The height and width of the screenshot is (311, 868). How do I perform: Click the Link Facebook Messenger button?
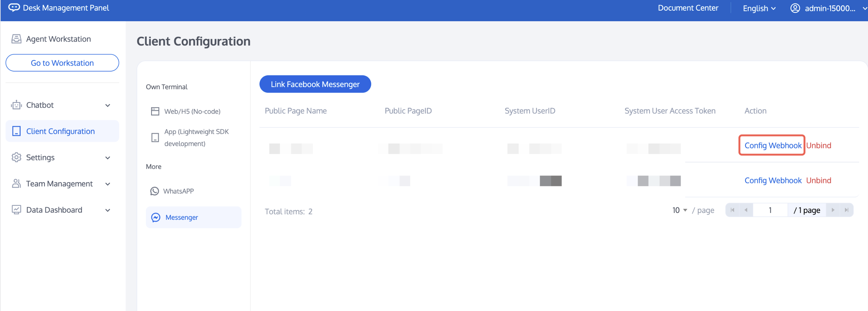coord(315,84)
